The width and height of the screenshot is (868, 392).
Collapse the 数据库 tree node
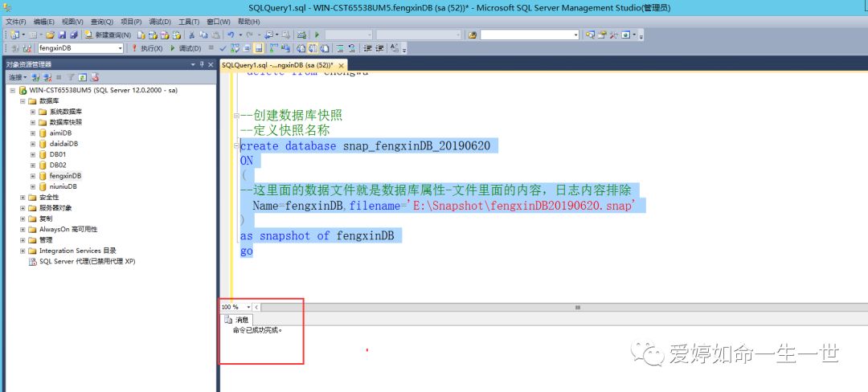23,101
